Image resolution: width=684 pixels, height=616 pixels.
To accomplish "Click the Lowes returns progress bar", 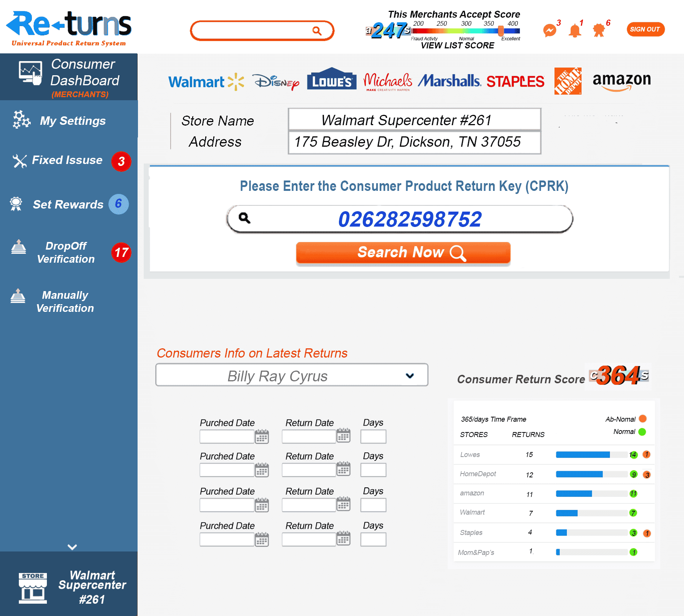I will click(x=591, y=455).
